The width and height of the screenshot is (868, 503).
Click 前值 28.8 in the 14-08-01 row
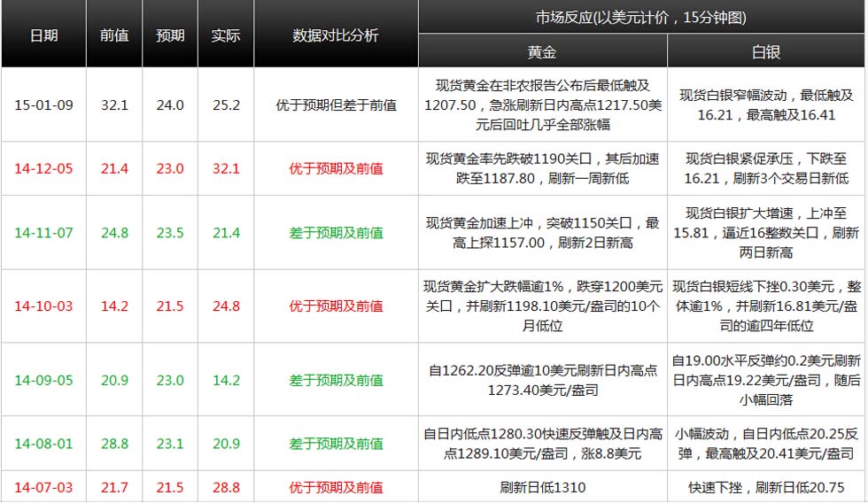click(114, 444)
